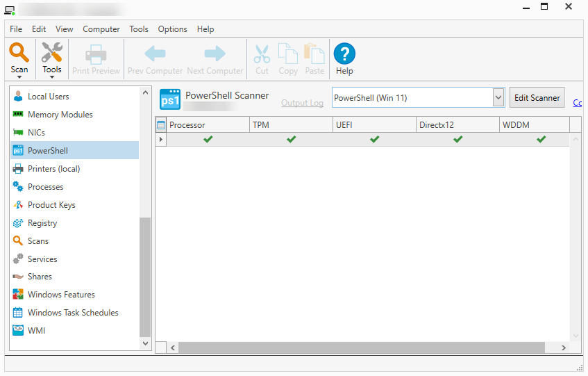Viewport: 588px width, 376px height.
Task: Sort by the WDDM column header
Action: tap(535, 125)
